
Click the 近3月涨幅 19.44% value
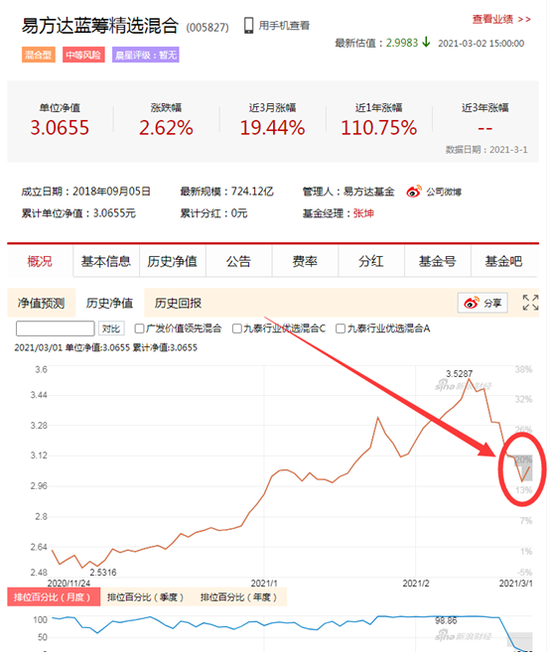click(272, 127)
